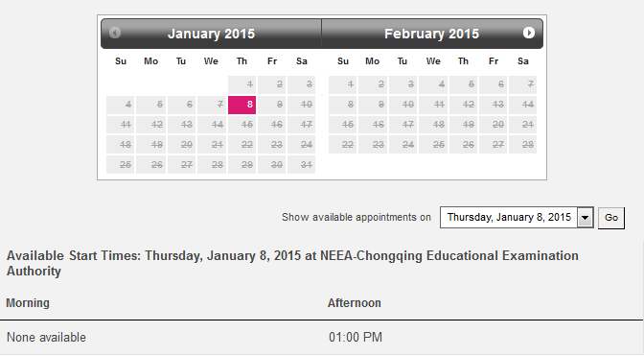Click the January 2015 month header
644x356 pixels.
(x=211, y=34)
